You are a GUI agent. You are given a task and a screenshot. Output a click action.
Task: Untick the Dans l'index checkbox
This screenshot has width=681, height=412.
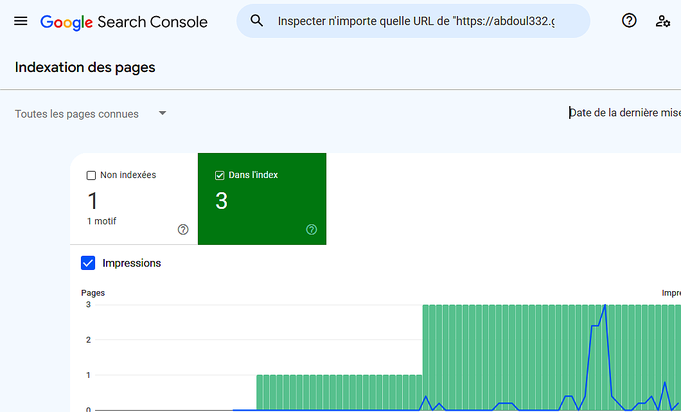click(219, 175)
